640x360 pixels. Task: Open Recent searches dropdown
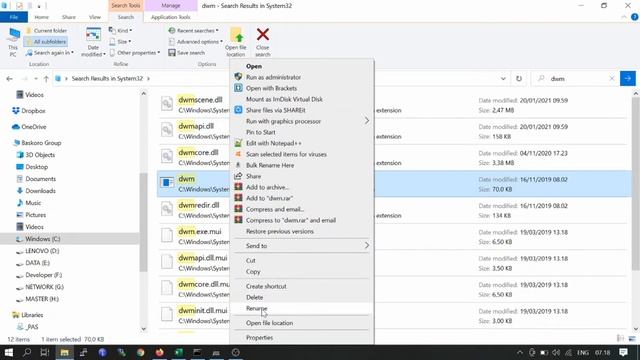193,31
